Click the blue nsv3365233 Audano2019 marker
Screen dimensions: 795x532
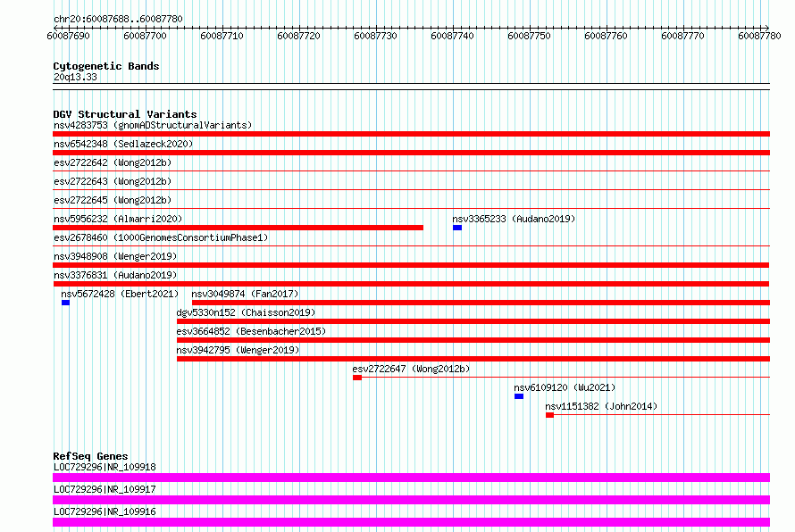[457, 228]
